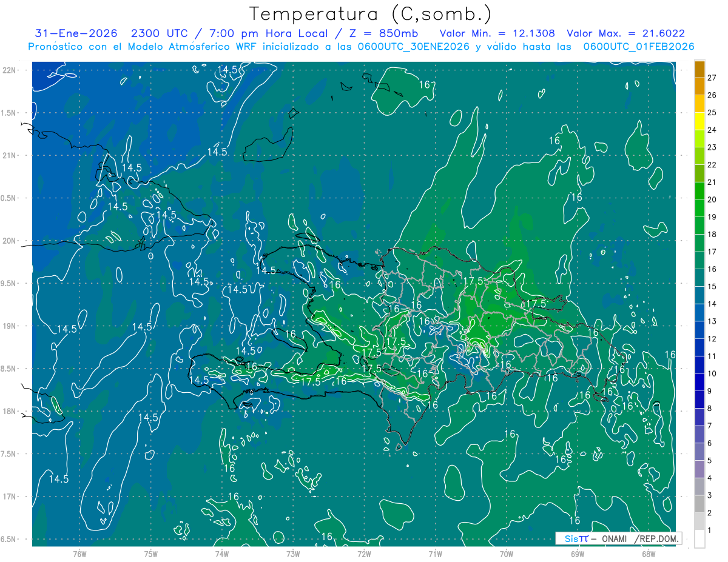Click the color scale label 20
The image size is (728, 562).
point(712,199)
